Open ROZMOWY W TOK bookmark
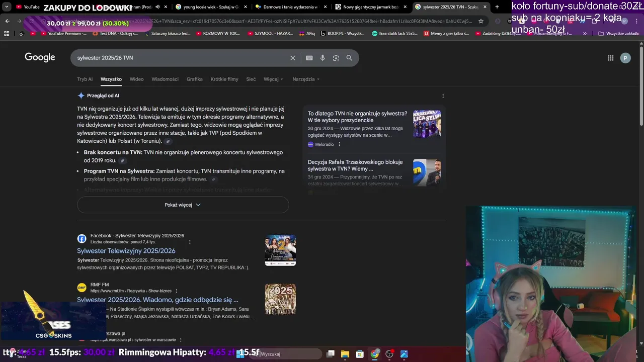This screenshot has width=644, height=362. (218, 33)
